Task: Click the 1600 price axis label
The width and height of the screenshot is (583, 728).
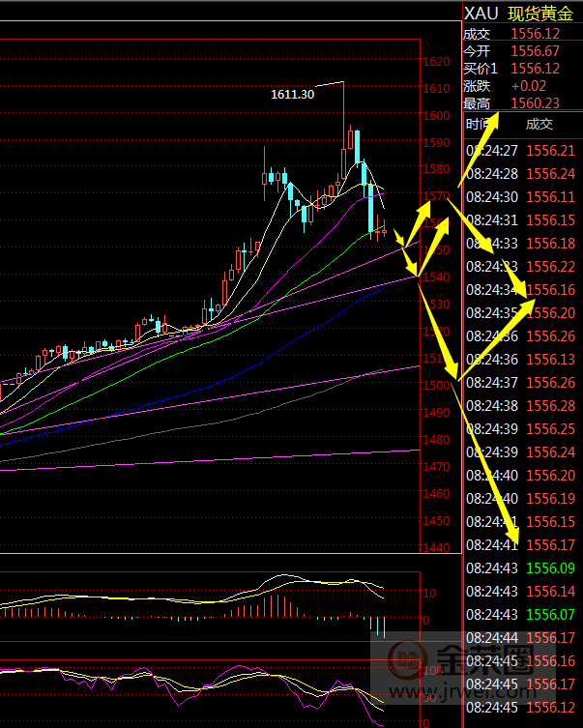Action: click(x=437, y=115)
